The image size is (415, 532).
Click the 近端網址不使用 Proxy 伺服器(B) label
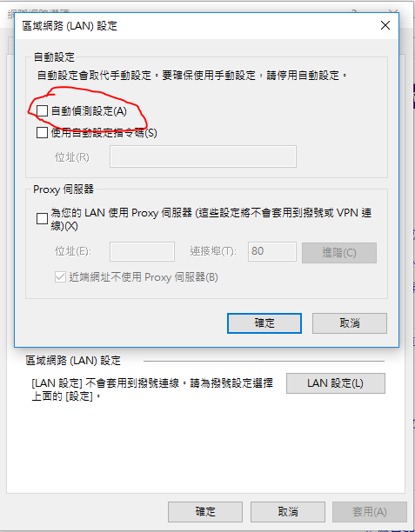(x=144, y=277)
